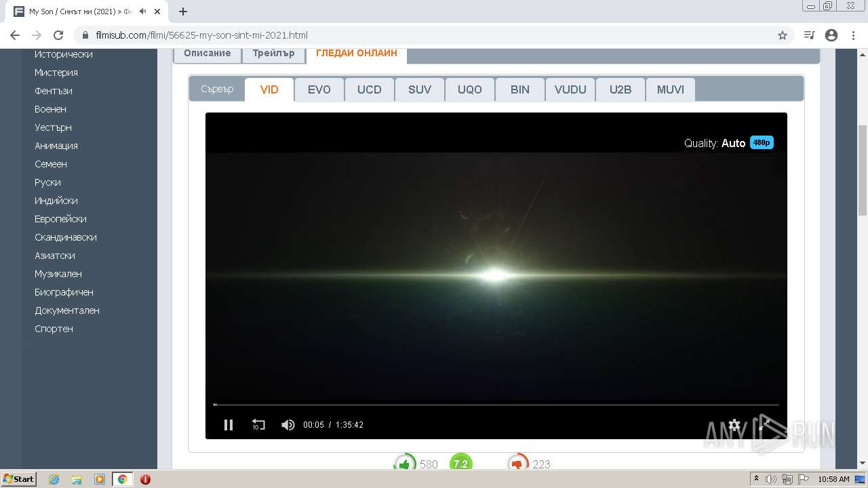This screenshot has height=488, width=868.
Task: Switch to the SUV server tab
Action: tap(420, 89)
